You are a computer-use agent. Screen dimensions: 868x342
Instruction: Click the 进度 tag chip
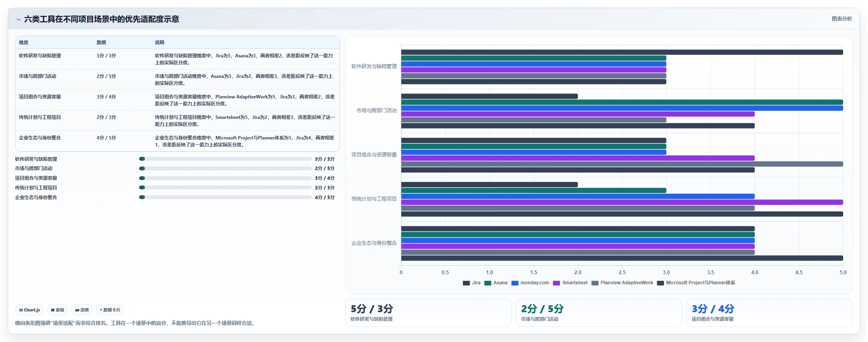(82, 310)
